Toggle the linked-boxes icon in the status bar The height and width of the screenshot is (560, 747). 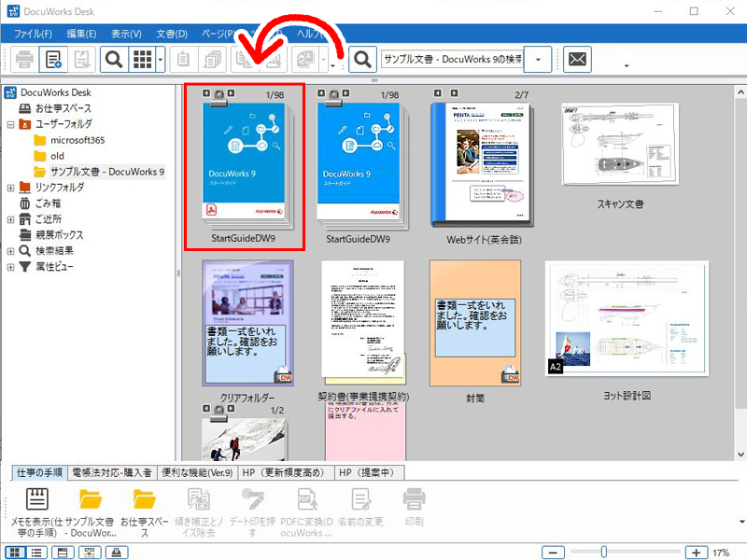click(89, 553)
